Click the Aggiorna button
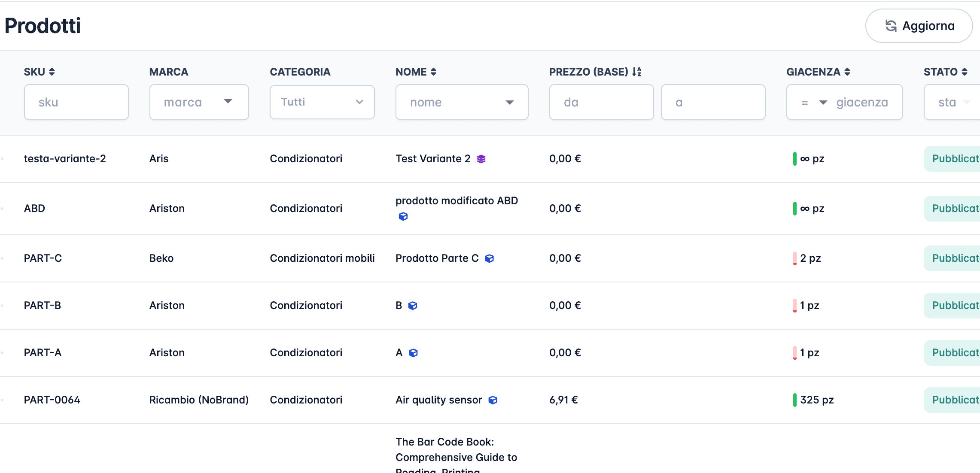The width and height of the screenshot is (980, 473). tap(919, 26)
